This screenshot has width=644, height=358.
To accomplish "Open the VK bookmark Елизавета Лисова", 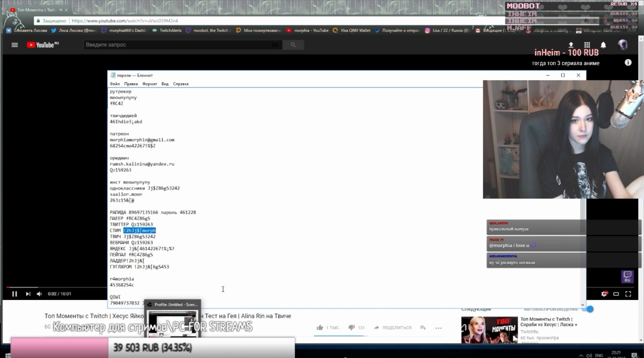I will (27, 30).
